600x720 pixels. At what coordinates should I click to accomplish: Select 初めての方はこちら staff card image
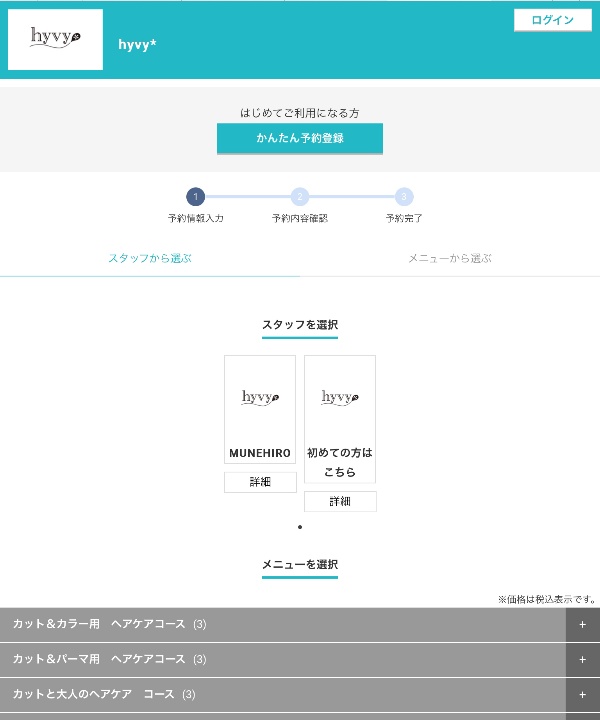(340, 398)
